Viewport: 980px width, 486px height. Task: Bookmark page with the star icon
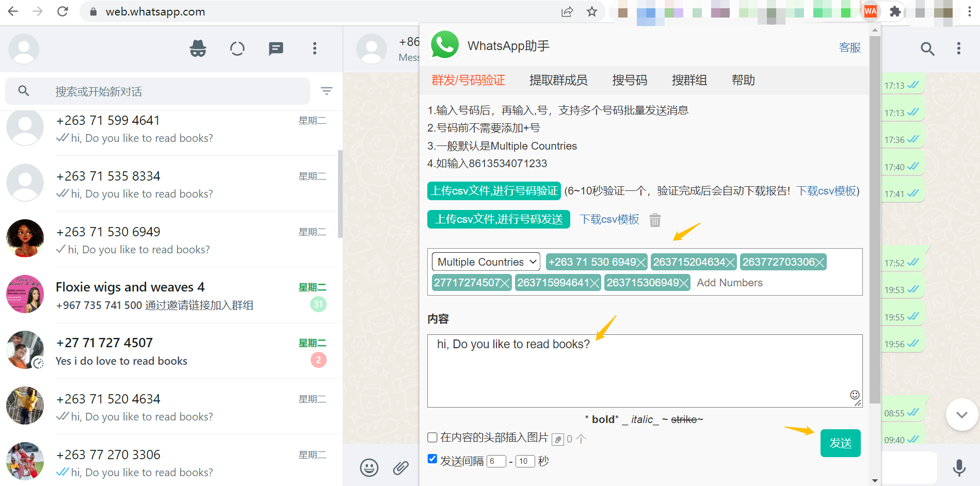pyautogui.click(x=592, y=11)
